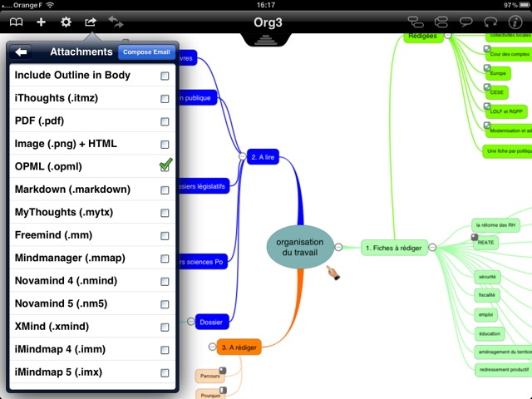The width and height of the screenshot is (532, 399).
Task: Collapse the '2. A lire' branch
Action: (x=242, y=156)
